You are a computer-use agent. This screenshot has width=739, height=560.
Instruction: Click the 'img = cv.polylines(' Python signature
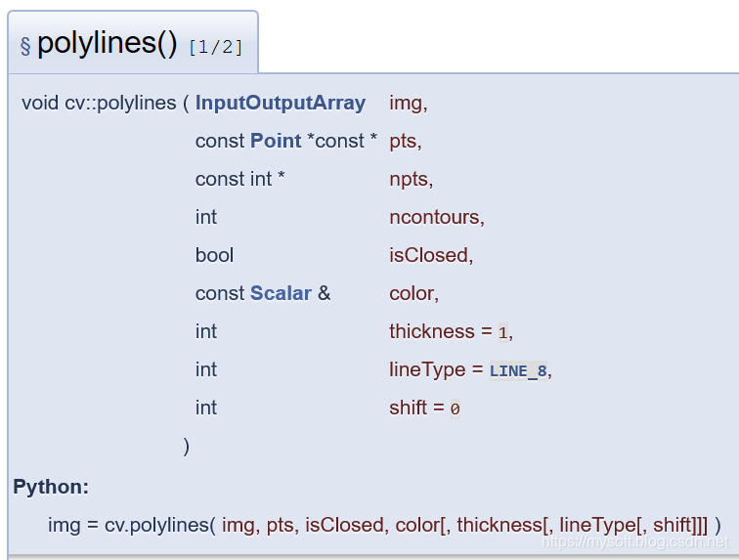(x=132, y=525)
